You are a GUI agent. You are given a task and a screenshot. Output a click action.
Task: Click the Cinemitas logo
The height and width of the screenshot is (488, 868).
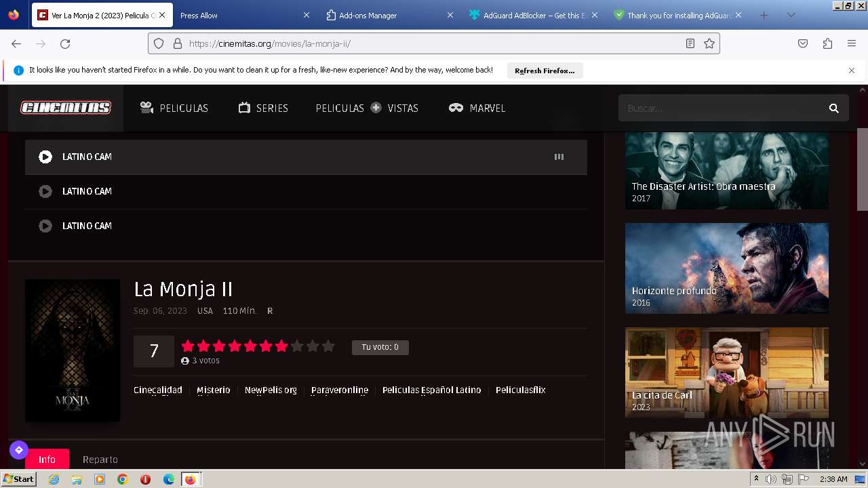pos(66,108)
